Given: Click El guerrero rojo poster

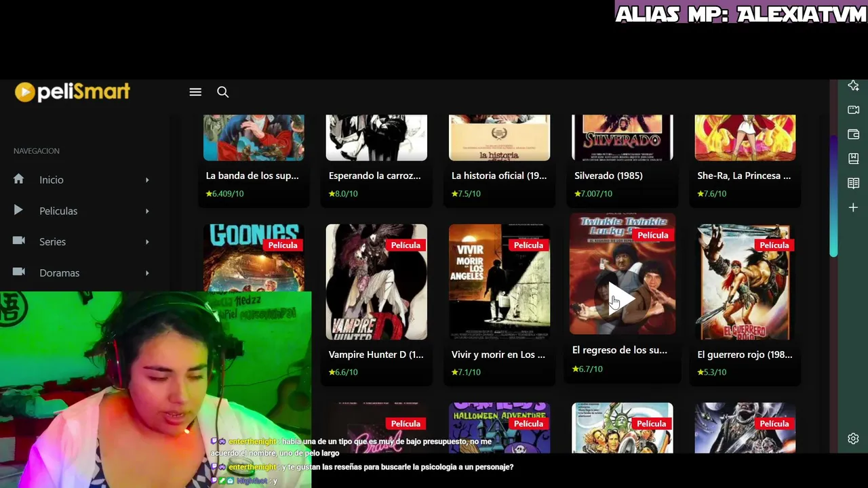Looking at the screenshot, I should pos(745,282).
